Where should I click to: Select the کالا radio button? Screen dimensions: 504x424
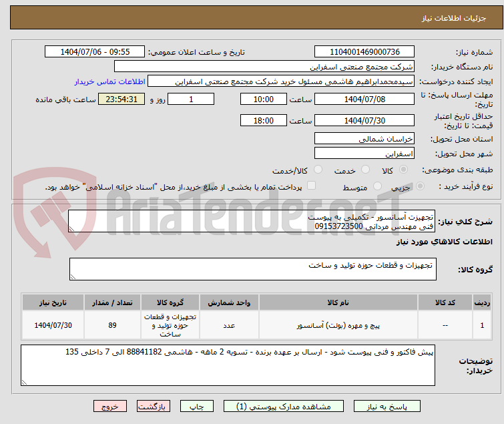[403, 170]
